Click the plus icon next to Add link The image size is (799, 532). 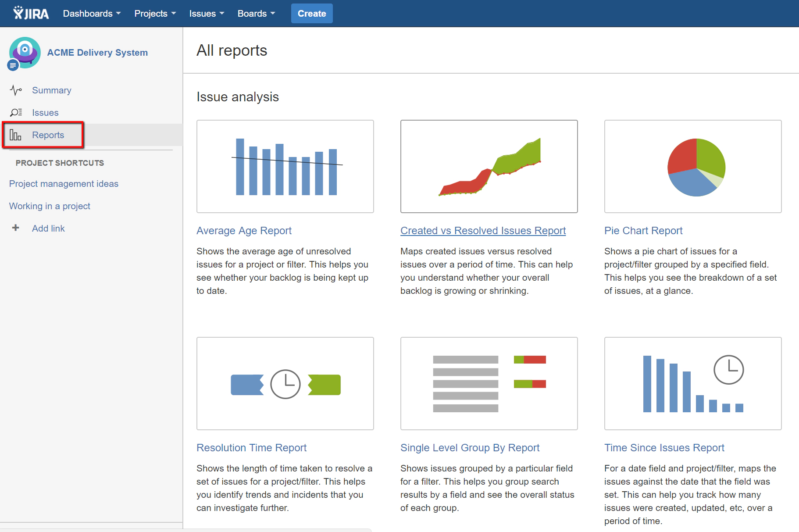pyautogui.click(x=15, y=228)
